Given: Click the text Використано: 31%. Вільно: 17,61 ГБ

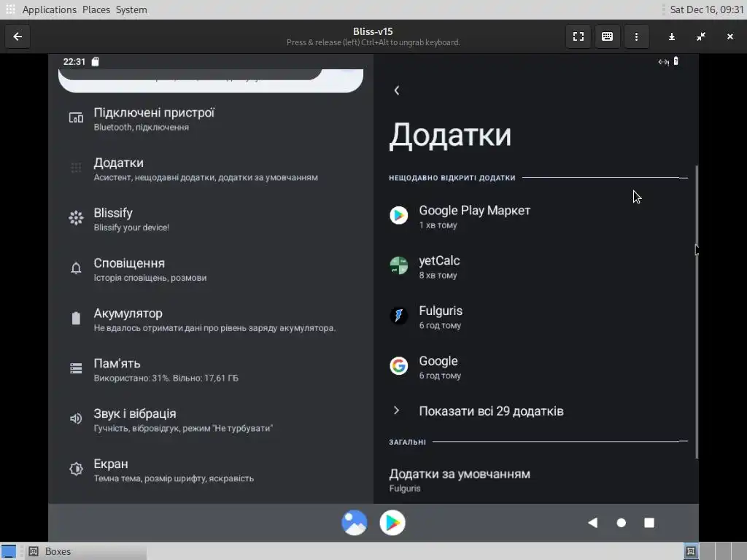Looking at the screenshot, I should pos(166,378).
